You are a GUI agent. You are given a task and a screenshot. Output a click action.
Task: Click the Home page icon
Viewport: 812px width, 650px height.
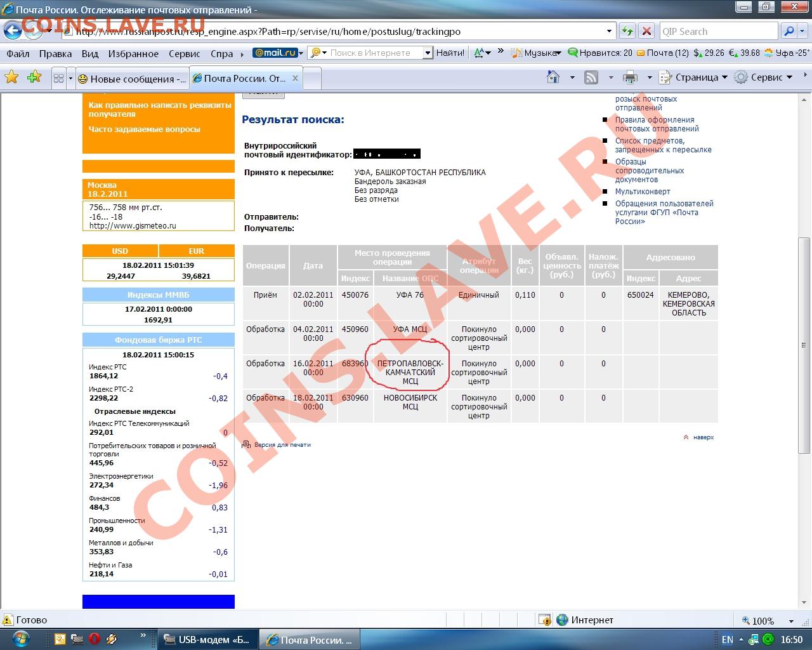click(553, 77)
